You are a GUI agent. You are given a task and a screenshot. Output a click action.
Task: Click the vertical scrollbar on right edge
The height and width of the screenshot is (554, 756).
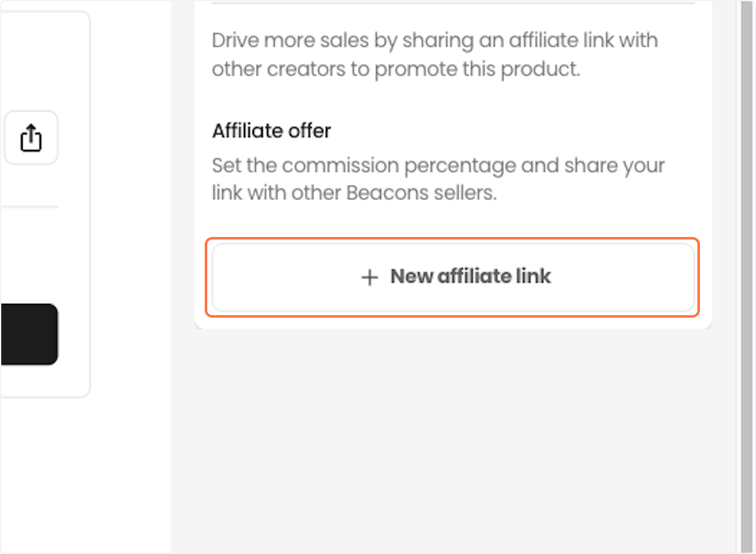[745, 277]
